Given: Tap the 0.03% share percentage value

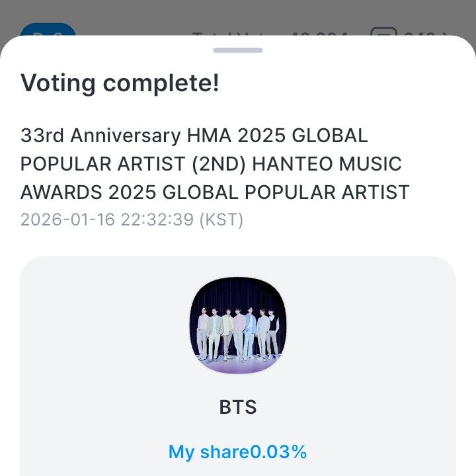Looking at the screenshot, I should coord(278,452).
